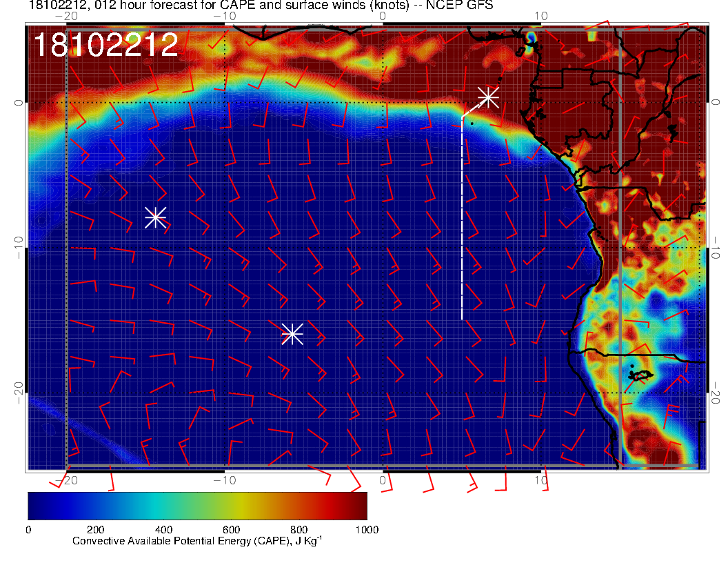Click the -10 longitude label on the bottom axis

[x=225, y=480]
